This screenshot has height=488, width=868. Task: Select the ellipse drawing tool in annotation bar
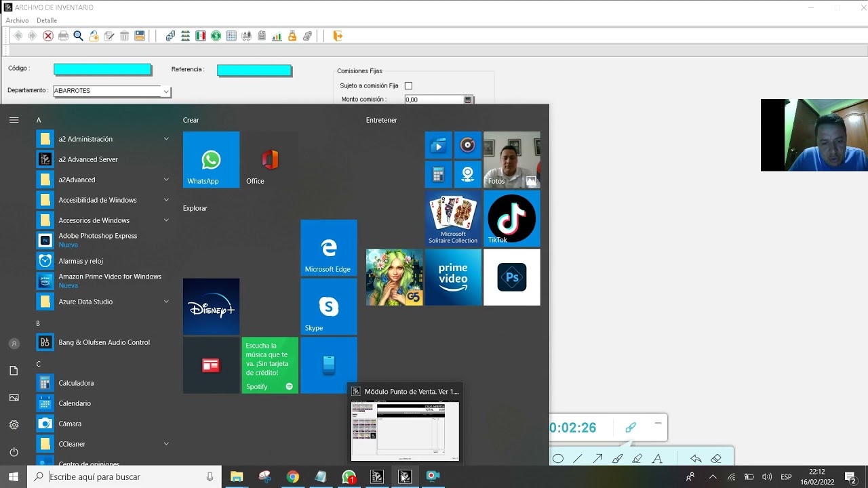click(x=558, y=459)
